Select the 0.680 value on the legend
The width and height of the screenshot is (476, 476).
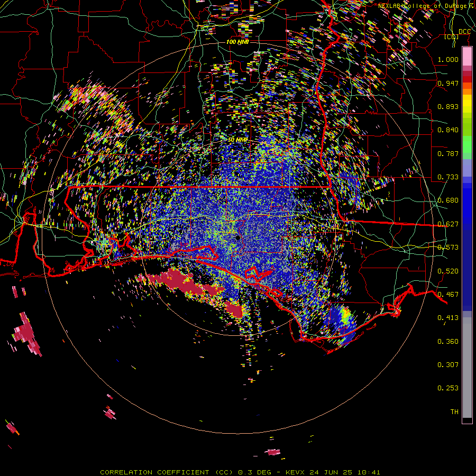tap(448, 200)
